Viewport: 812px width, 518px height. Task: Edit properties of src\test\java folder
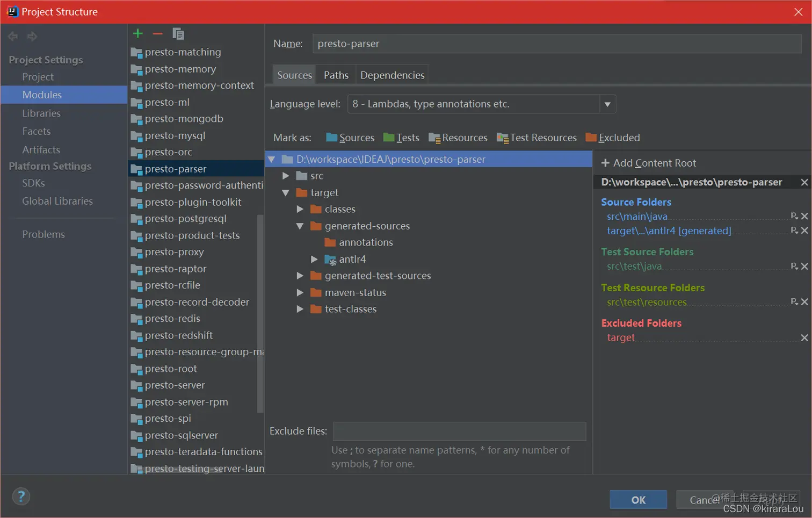[794, 266]
